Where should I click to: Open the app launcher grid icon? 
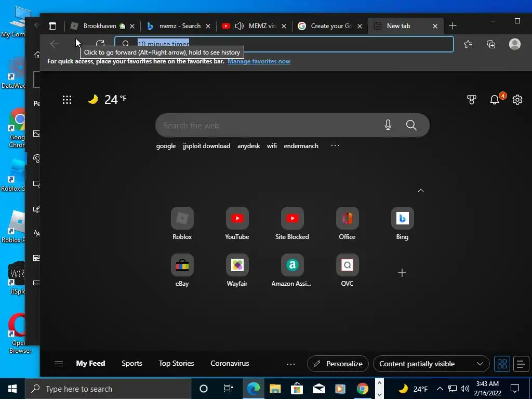[x=67, y=100]
